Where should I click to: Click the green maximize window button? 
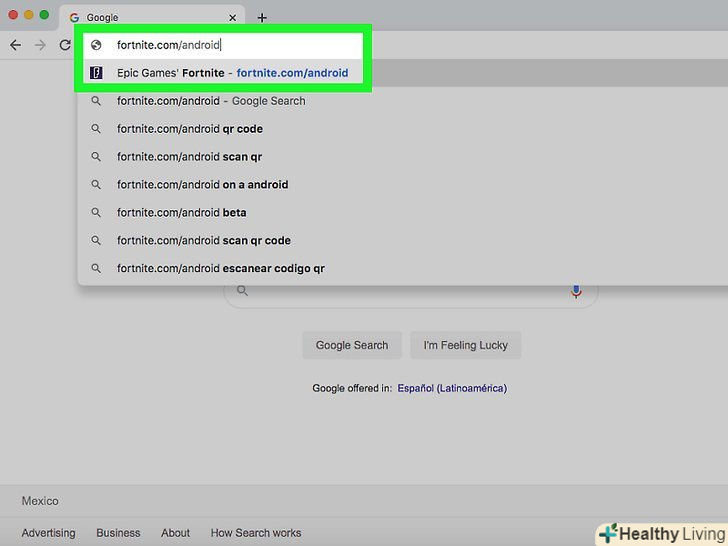tap(44, 15)
